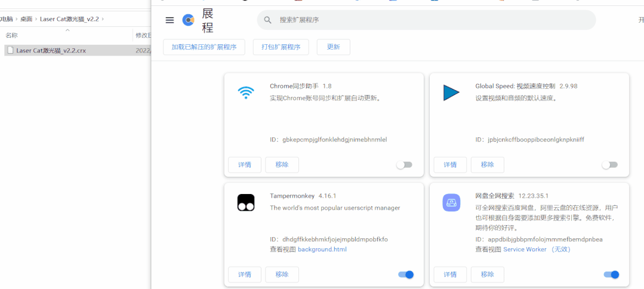Viewport: 644px width, 289px height.
Task: Click the Chrome同步助手 extension ID text
Action: click(329, 140)
